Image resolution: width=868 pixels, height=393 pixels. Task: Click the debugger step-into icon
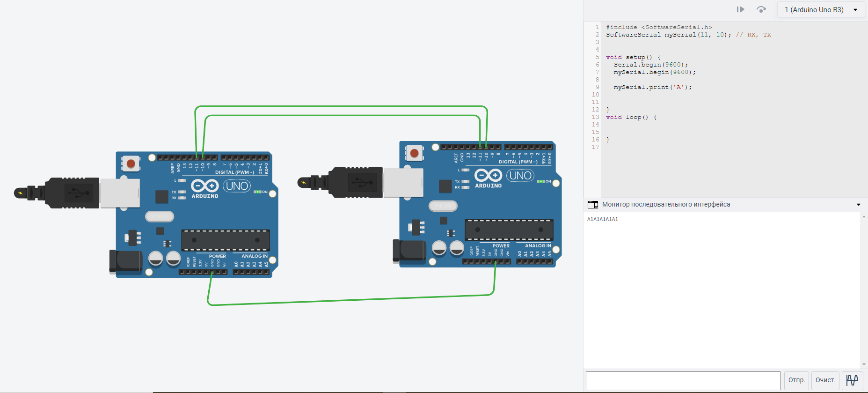pos(740,9)
